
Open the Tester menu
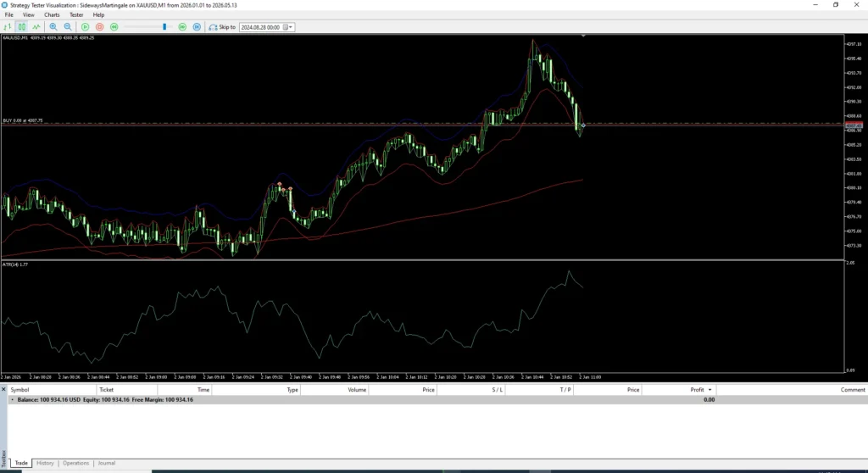[76, 15]
